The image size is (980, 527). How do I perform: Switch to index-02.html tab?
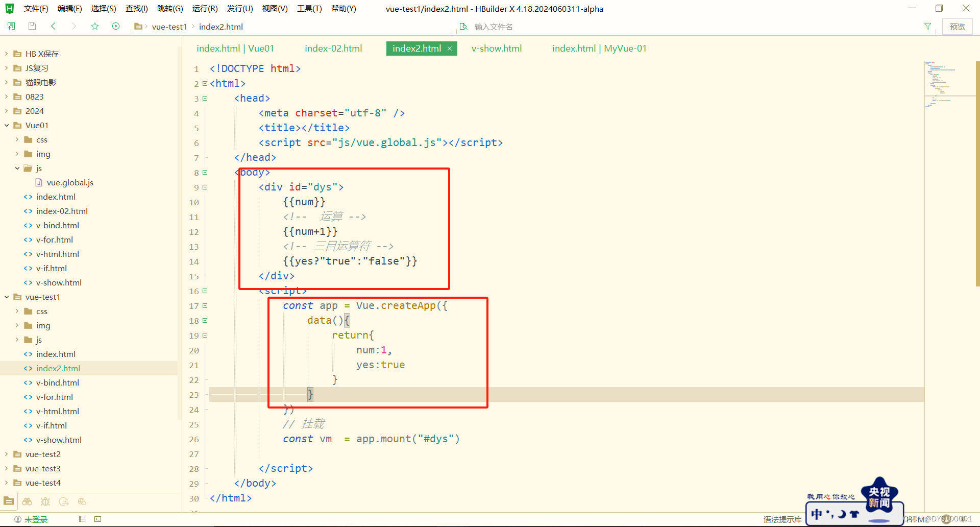(x=333, y=49)
